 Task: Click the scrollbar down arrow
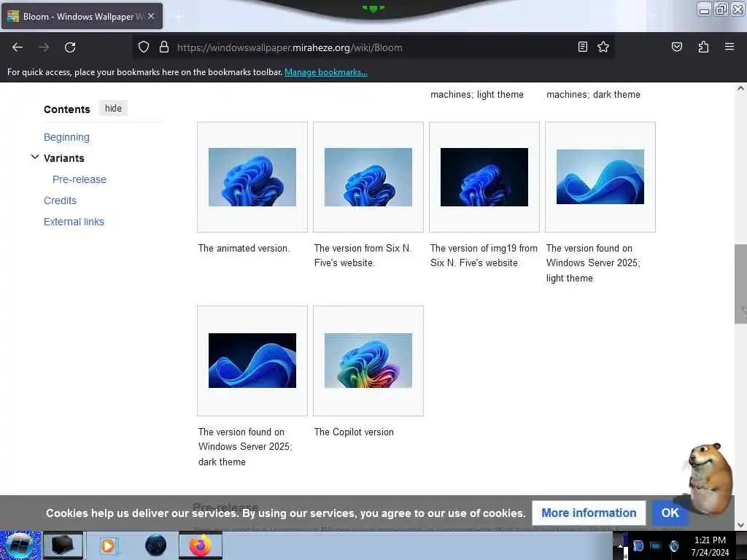point(740,525)
